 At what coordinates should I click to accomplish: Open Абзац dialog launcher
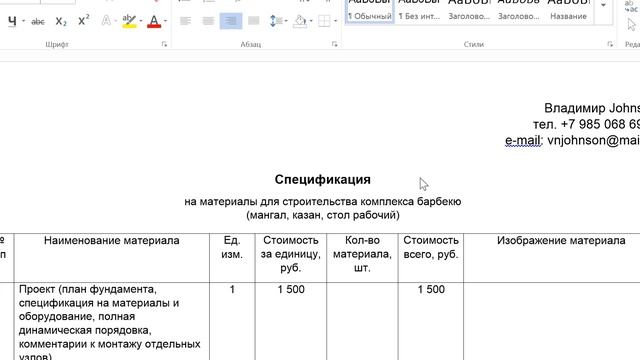pyautogui.click(x=334, y=44)
